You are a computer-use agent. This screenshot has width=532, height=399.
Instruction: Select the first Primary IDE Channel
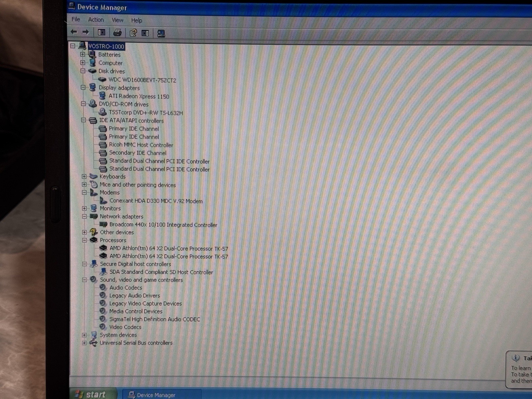[134, 129]
